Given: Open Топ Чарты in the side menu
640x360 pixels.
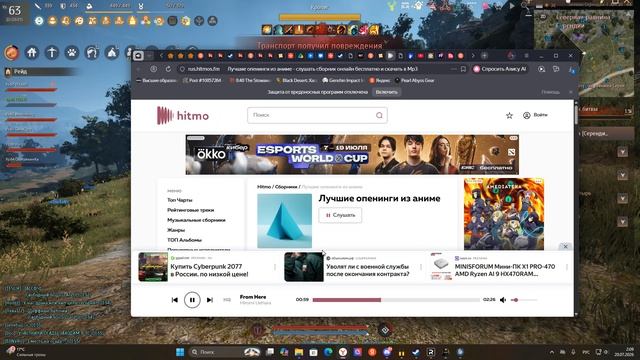Looking at the screenshot, I should 180,200.
